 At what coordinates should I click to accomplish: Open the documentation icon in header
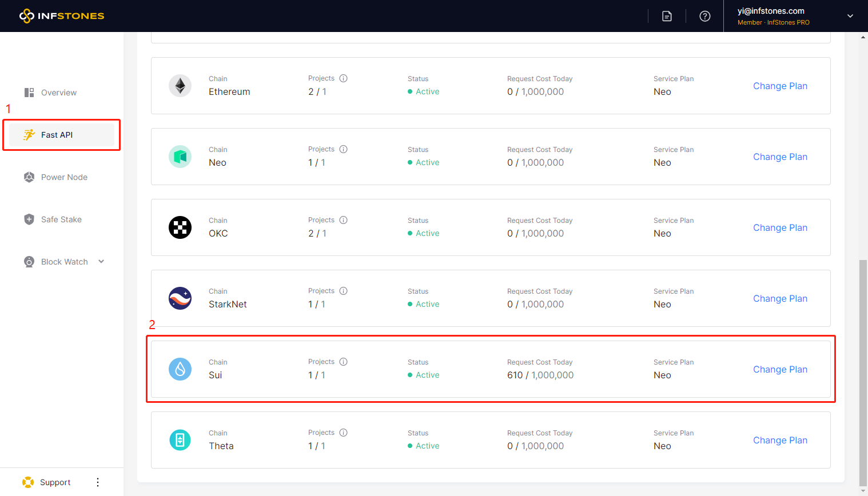click(667, 16)
